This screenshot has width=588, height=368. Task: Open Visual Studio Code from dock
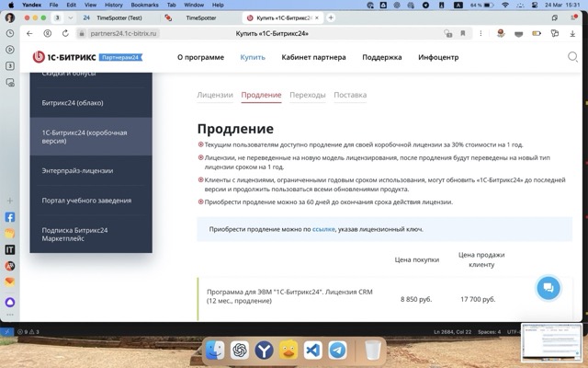click(x=312, y=350)
